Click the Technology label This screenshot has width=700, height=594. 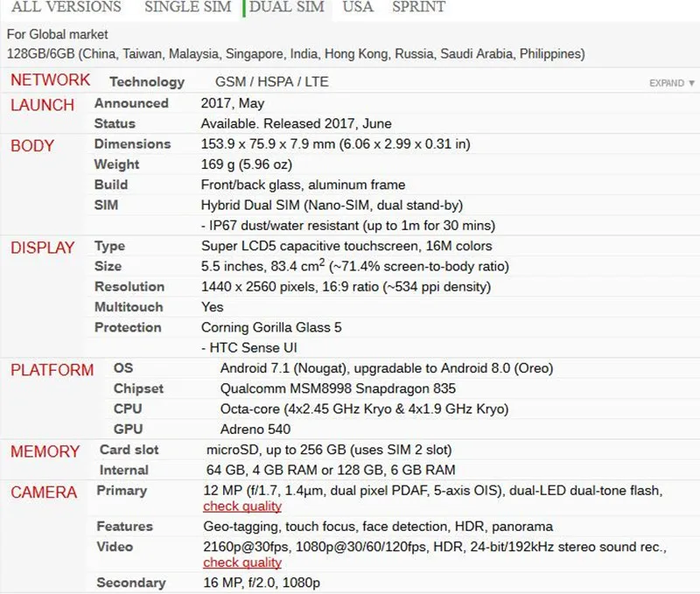(147, 81)
